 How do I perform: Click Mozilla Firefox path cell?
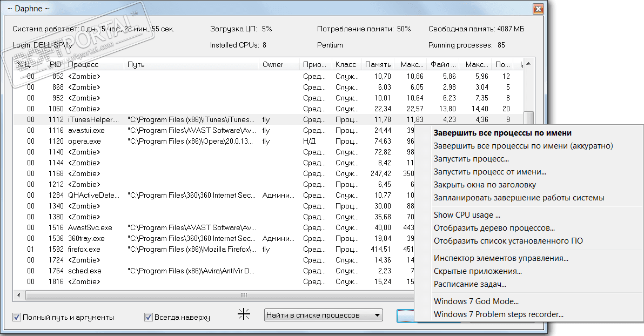tap(192, 249)
